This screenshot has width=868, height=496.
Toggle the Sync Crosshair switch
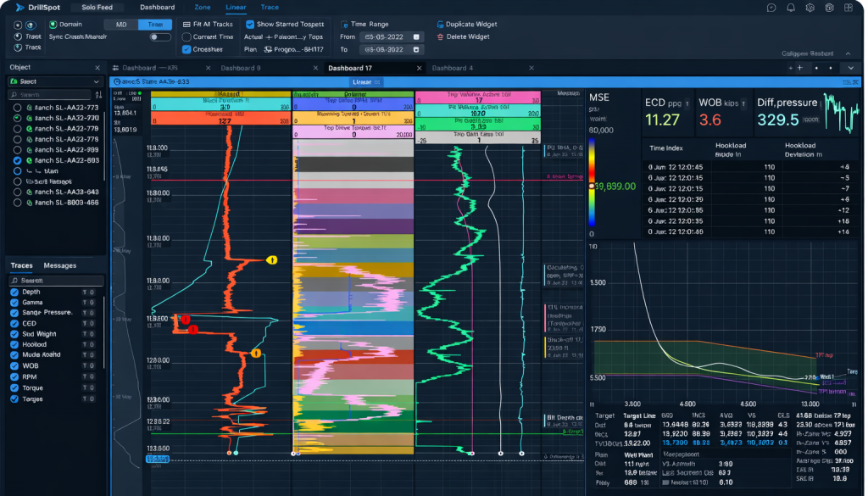click(160, 37)
